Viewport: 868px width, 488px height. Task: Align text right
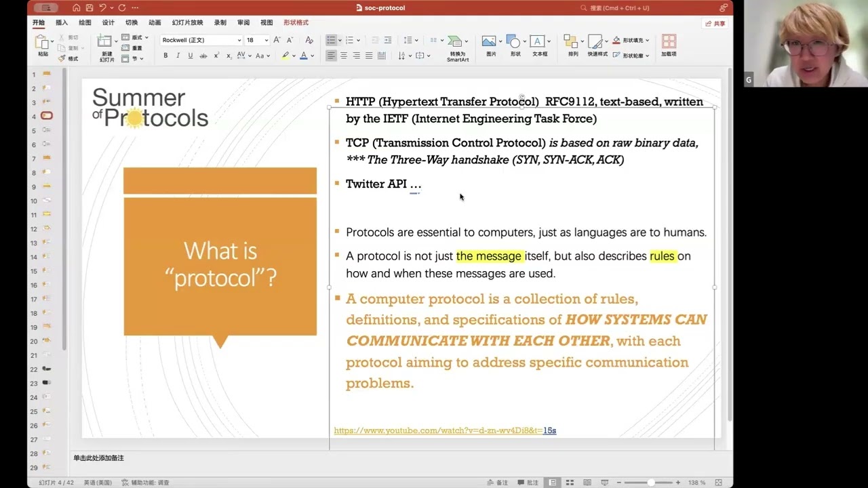tap(356, 56)
